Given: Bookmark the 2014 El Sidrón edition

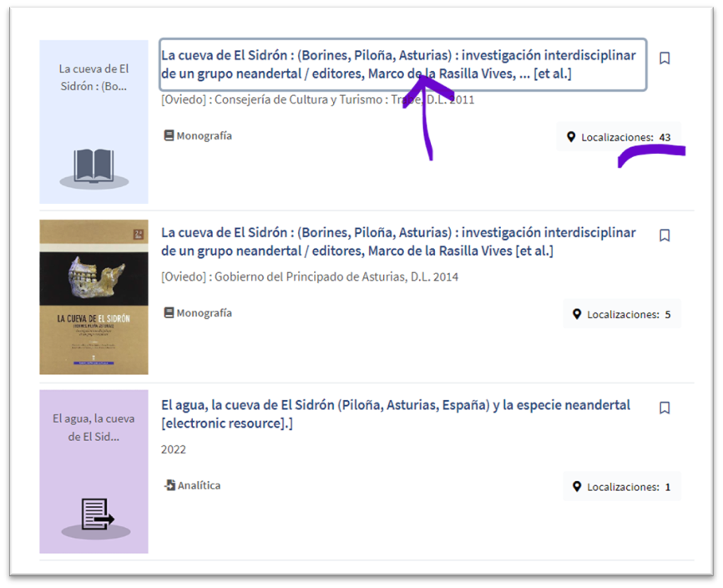Looking at the screenshot, I should click(665, 236).
